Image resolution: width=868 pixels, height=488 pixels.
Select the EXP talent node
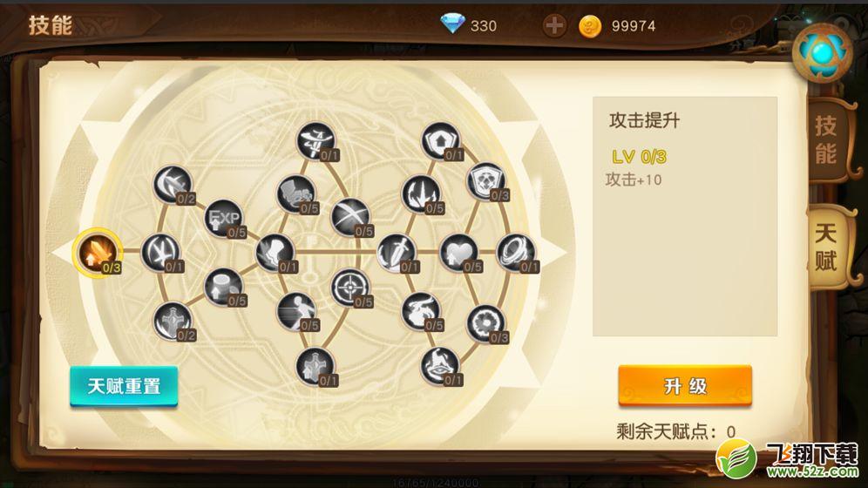click(x=224, y=218)
